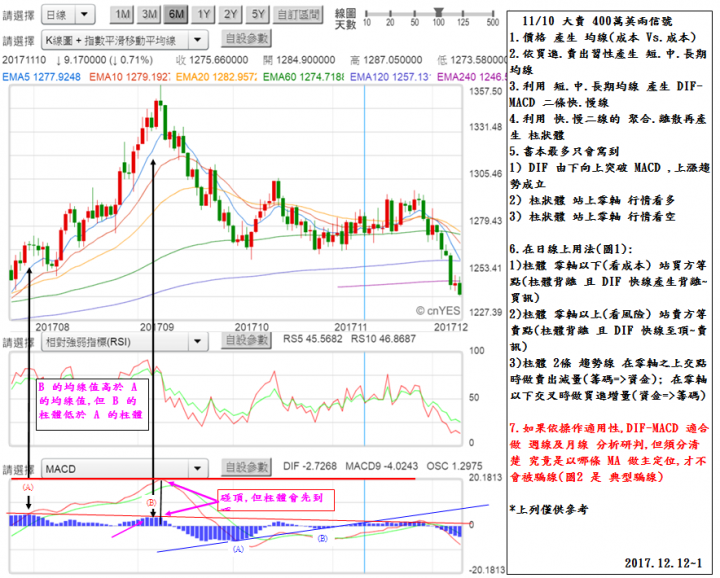Show the 5Y time range
The width and height of the screenshot is (720, 578).
pos(258,15)
